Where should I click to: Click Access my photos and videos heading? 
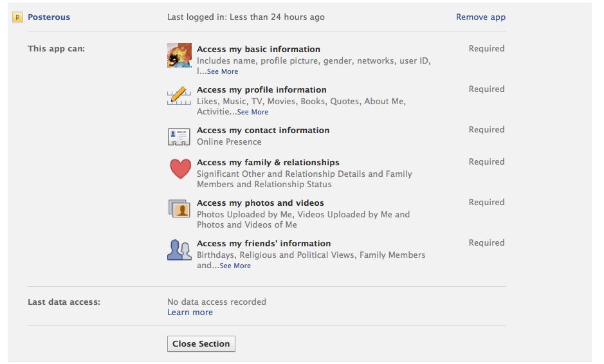(x=260, y=203)
